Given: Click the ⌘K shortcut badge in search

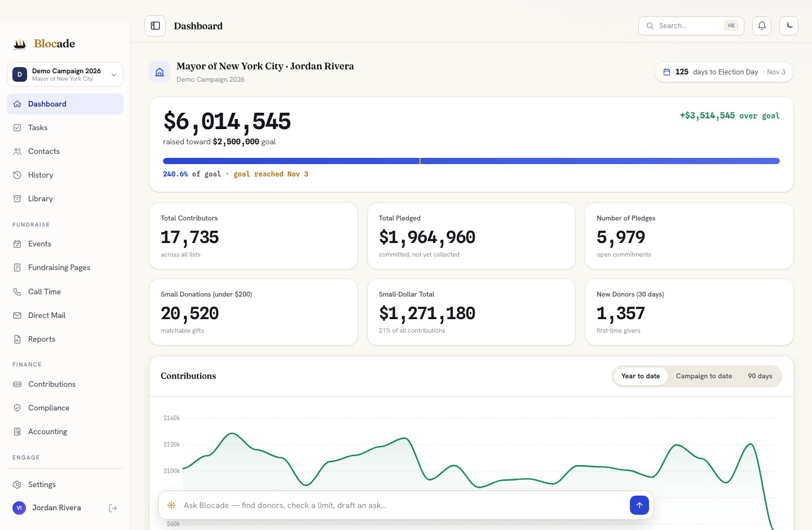Looking at the screenshot, I should [731, 26].
